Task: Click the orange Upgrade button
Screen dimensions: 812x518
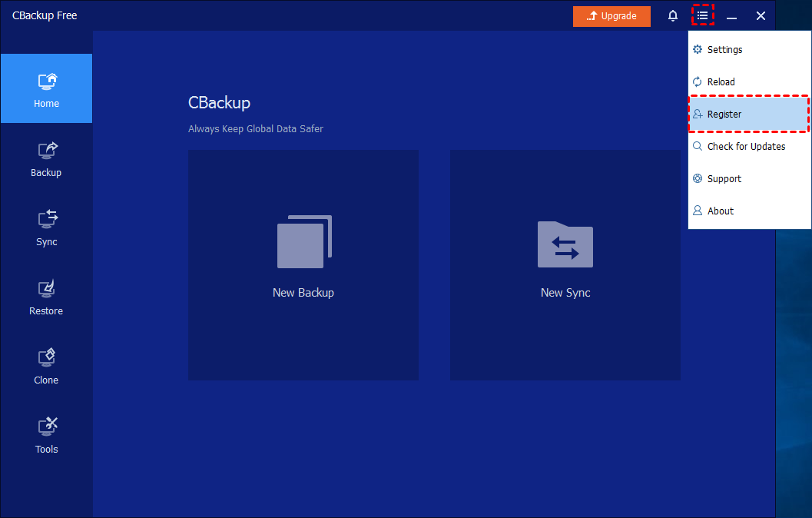Action: pos(611,16)
